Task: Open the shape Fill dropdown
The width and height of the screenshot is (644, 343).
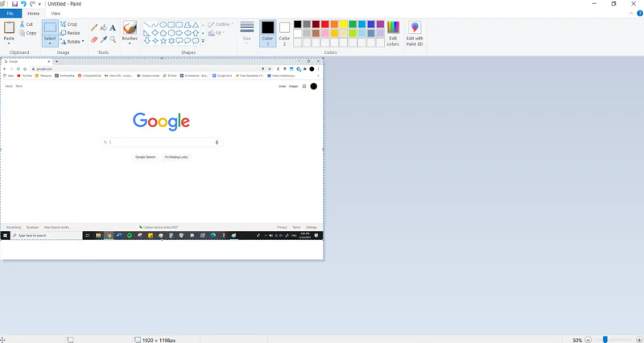Action: point(217,33)
